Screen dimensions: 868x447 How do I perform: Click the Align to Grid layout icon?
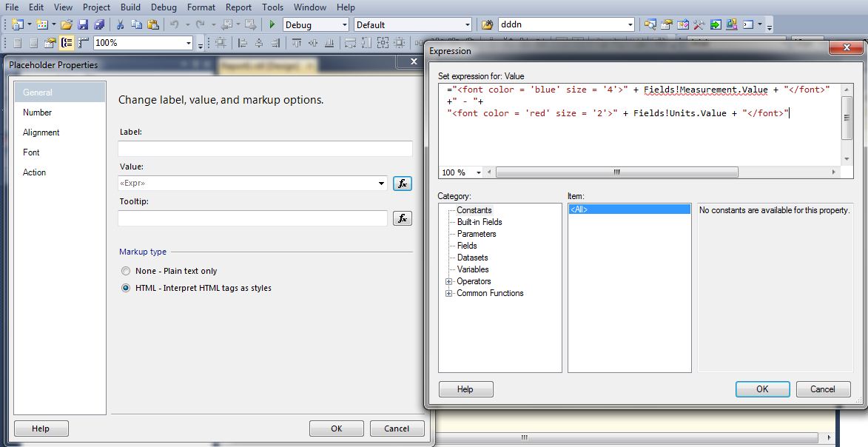tap(221, 43)
